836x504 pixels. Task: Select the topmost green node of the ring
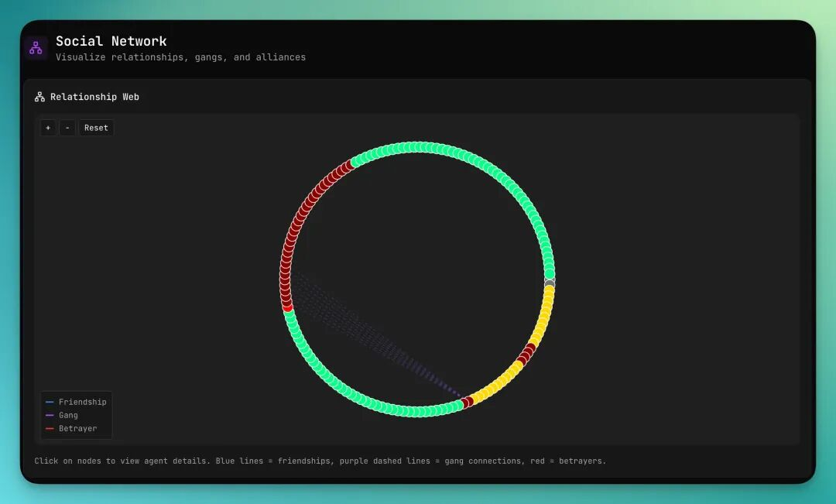pyautogui.click(x=417, y=147)
